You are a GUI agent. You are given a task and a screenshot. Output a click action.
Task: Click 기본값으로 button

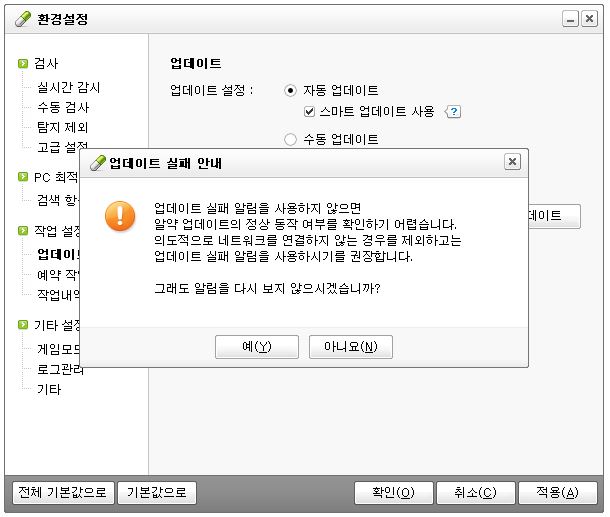click(157, 492)
